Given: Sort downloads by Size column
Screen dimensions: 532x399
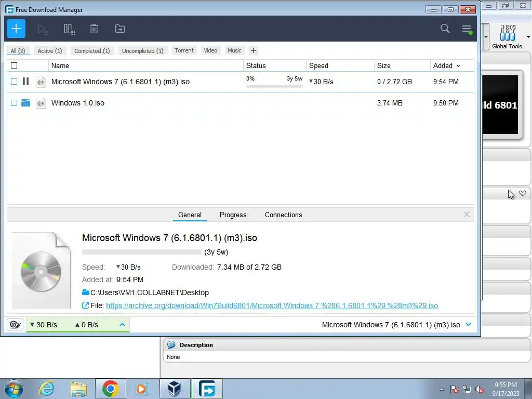Looking at the screenshot, I should click(402, 65).
